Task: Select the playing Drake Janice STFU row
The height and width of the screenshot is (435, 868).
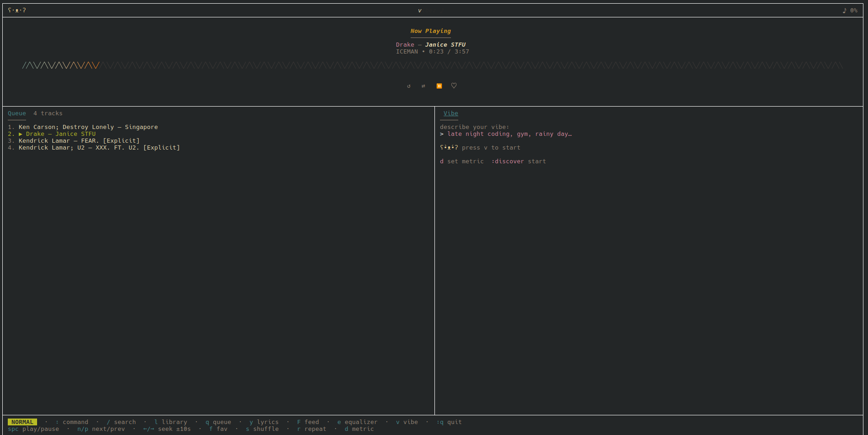Action: pyautogui.click(x=52, y=134)
